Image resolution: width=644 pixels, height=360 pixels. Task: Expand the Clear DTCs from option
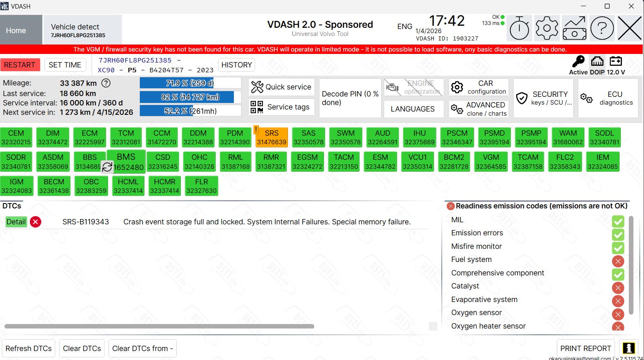142,349
